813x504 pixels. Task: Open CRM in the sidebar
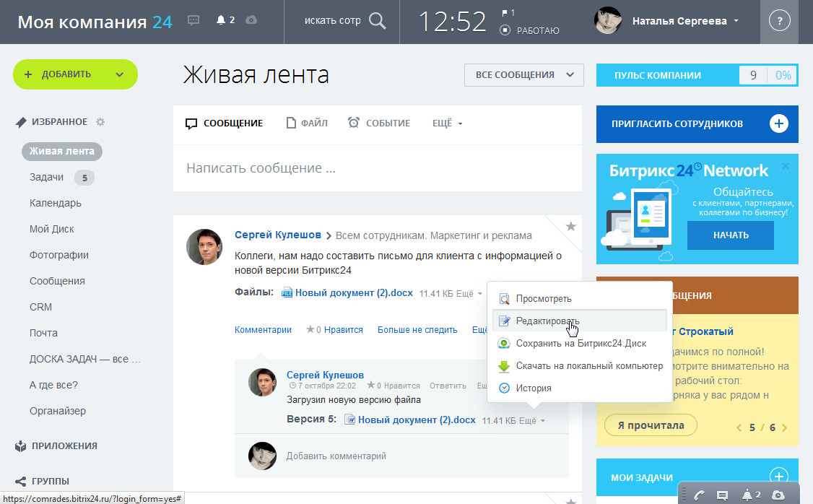coord(40,307)
